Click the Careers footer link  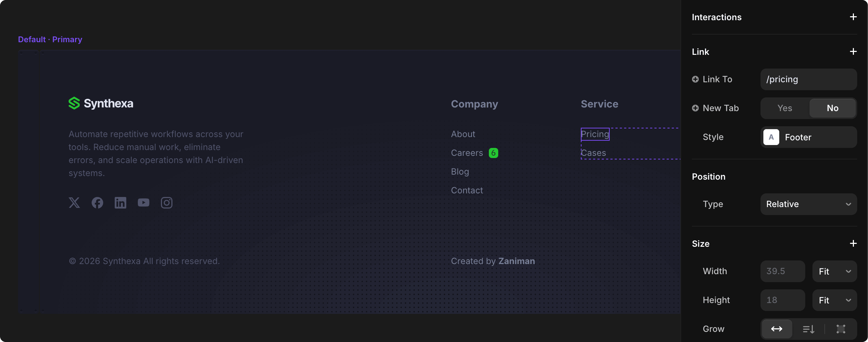(x=467, y=153)
